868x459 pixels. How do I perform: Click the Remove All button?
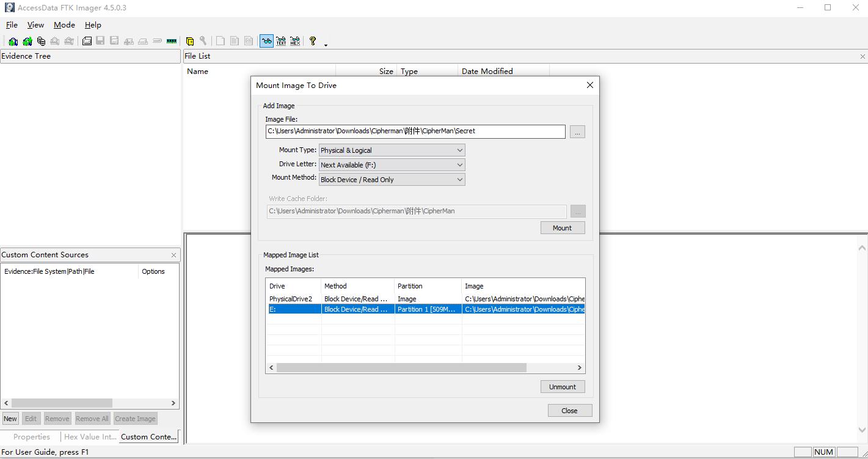point(92,419)
